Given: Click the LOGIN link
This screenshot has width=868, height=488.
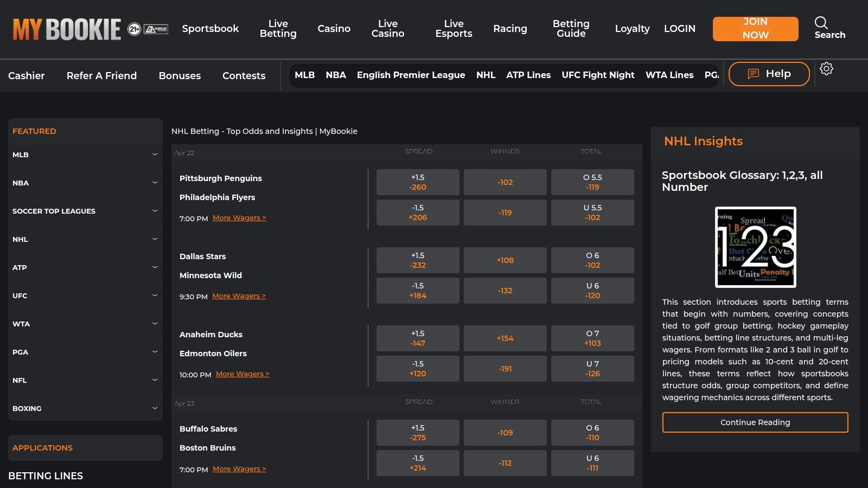Looking at the screenshot, I should 680,28.
